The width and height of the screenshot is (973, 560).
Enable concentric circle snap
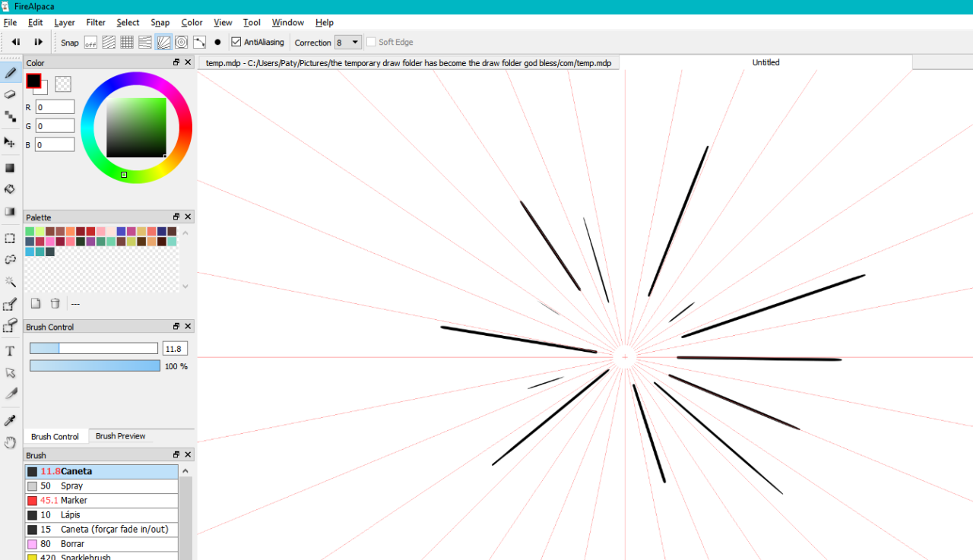tap(182, 43)
